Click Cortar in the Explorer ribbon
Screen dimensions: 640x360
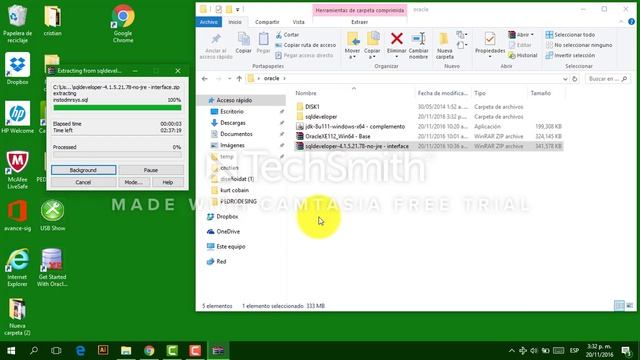click(x=287, y=35)
